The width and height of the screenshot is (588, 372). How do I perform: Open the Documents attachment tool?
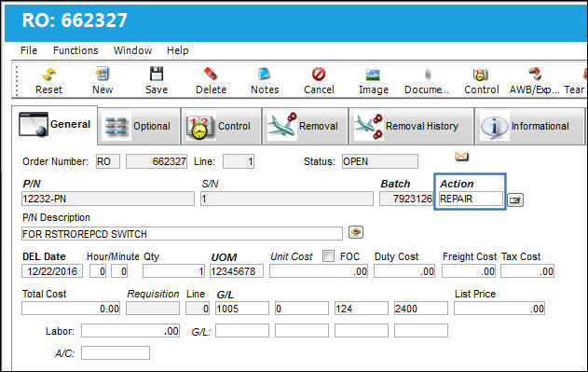pyautogui.click(x=427, y=81)
